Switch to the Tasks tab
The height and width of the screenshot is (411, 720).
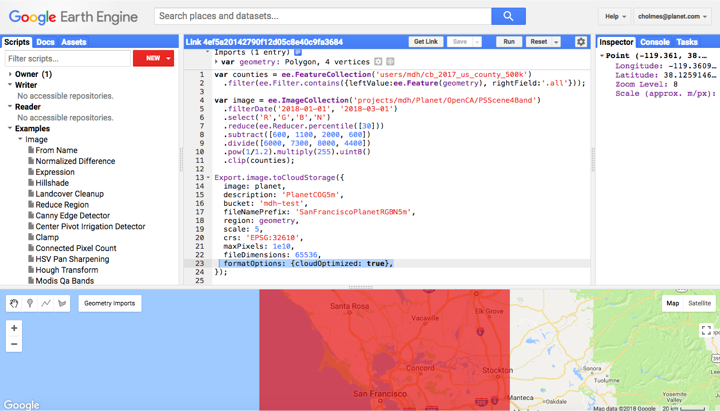[687, 42]
